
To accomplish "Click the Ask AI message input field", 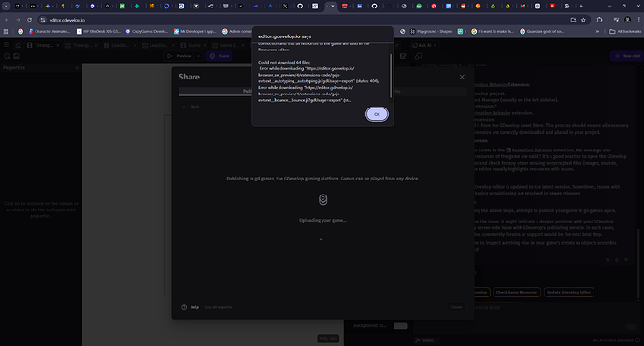I will pyautogui.click(x=525, y=317).
